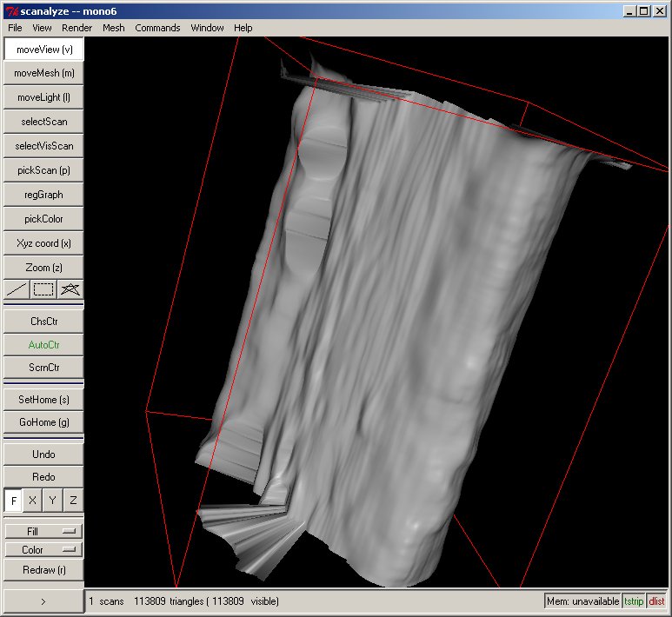Image resolution: width=672 pixels, height=617 pixels.
Task: Open the Mesh menu
Action: click(x=113, y=28)
